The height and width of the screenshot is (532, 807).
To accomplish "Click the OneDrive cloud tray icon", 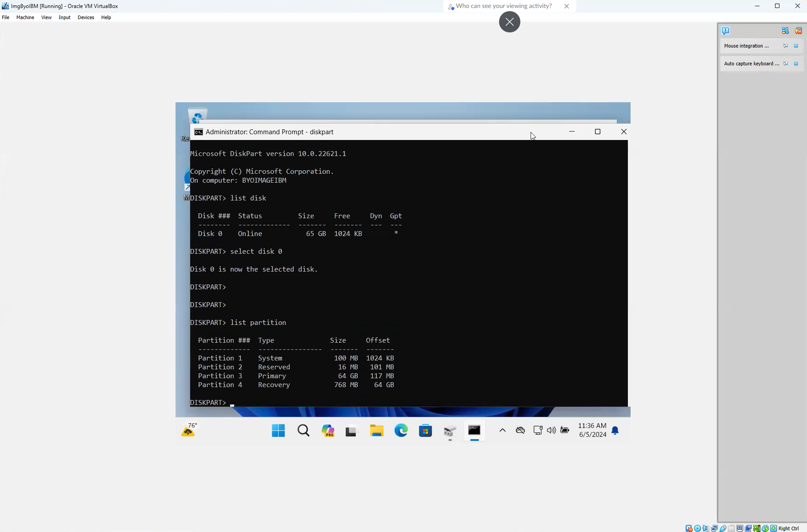I will click(x=520, y=430).
